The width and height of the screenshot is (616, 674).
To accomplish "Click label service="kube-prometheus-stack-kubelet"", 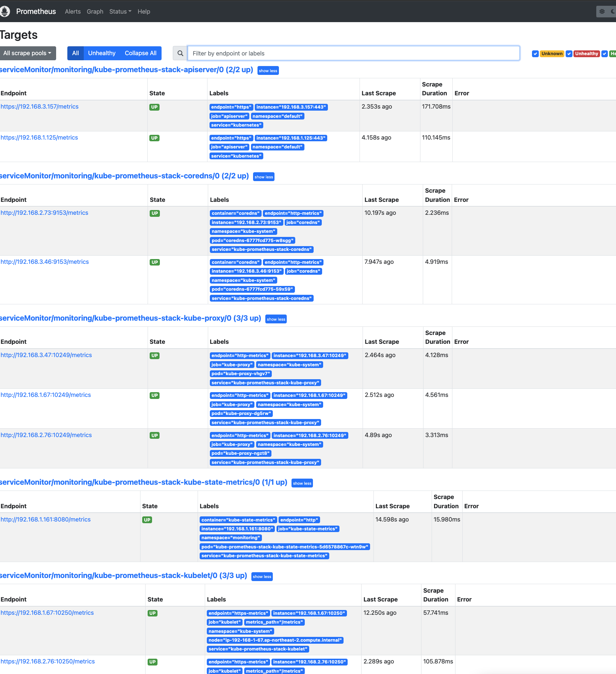I will point(258,649).
